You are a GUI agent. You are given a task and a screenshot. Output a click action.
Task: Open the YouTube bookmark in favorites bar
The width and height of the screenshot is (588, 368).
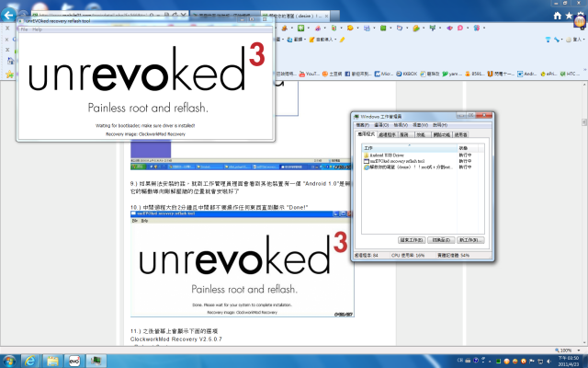[310, 74]
